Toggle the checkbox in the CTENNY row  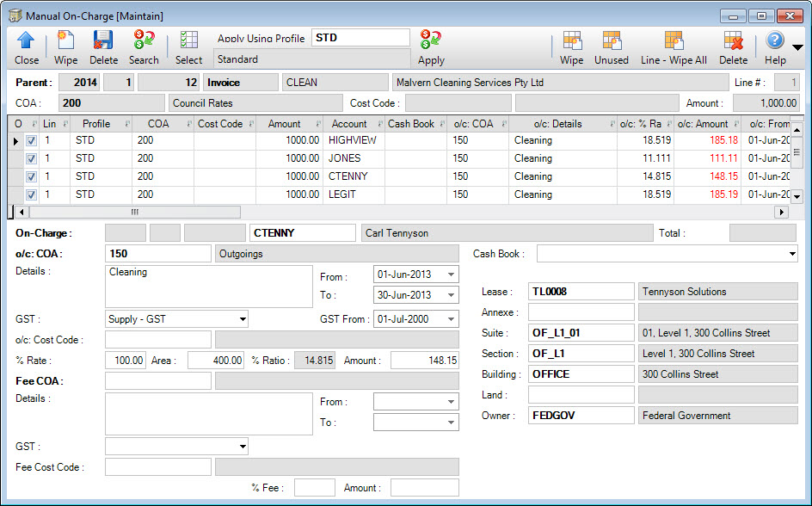pyautogui.click(x=32, y=176)
